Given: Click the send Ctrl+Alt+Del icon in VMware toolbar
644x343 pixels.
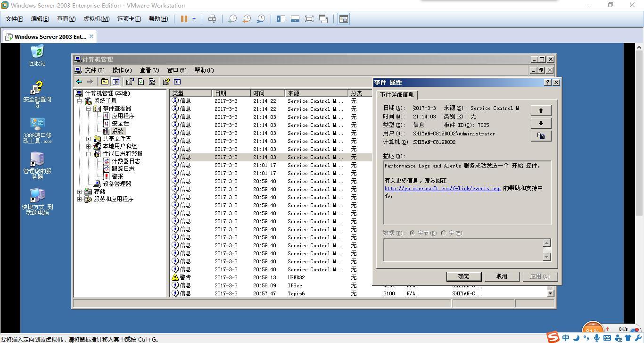Looking at the screenshot, I should 212,19.
